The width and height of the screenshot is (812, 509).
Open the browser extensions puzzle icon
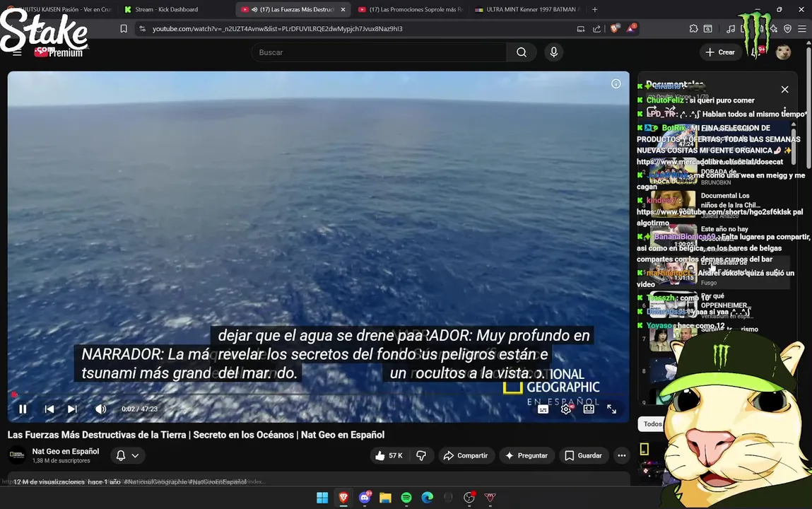(x=693, y=29)
